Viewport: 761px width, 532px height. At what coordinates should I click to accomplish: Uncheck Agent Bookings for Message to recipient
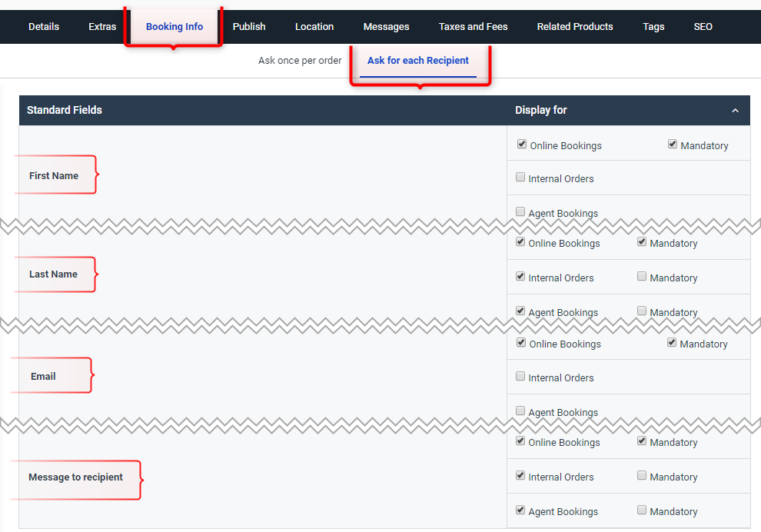coord(520,510)
